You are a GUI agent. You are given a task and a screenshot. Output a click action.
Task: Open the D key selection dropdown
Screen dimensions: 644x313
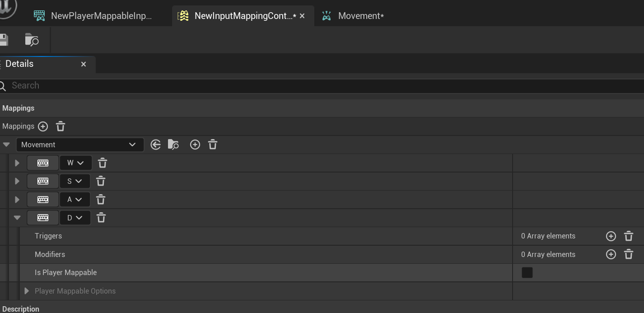click(x=75, y=218)
